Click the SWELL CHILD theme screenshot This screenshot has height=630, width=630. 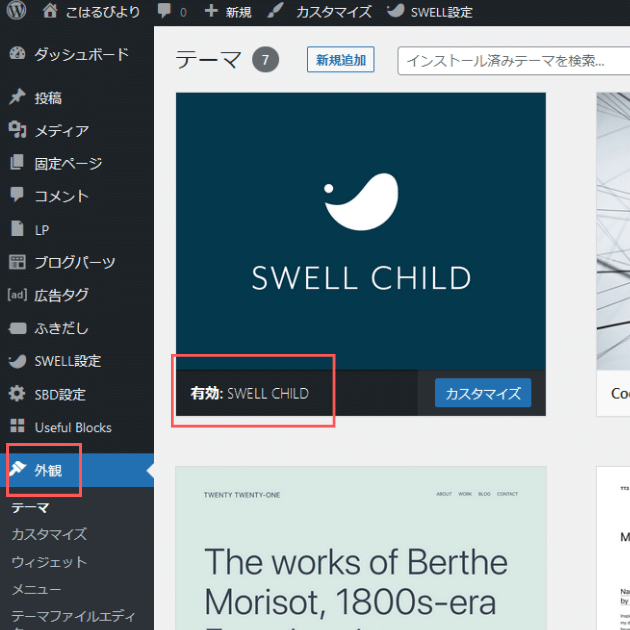(360, 231)
